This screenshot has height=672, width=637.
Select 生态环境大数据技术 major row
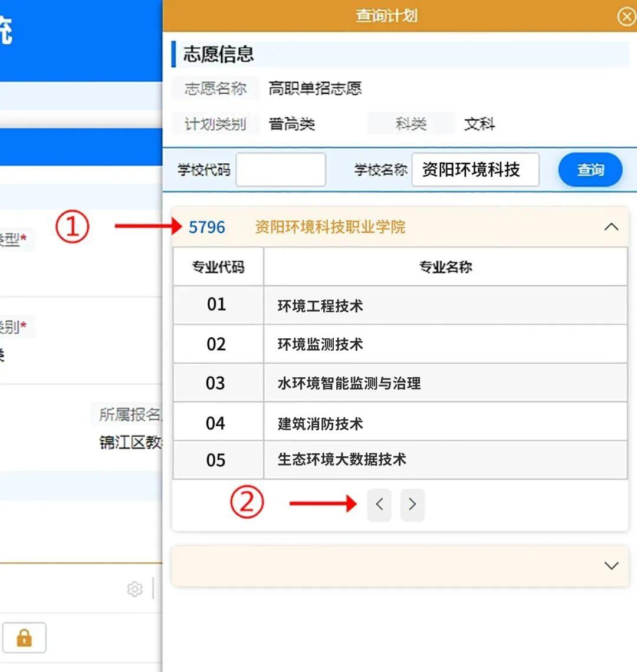pos(342,460)
